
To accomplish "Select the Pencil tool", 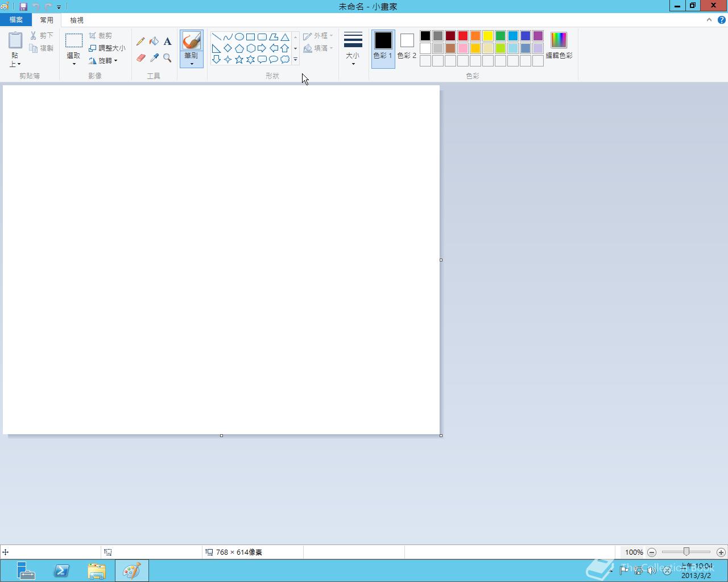I will 140,41.
